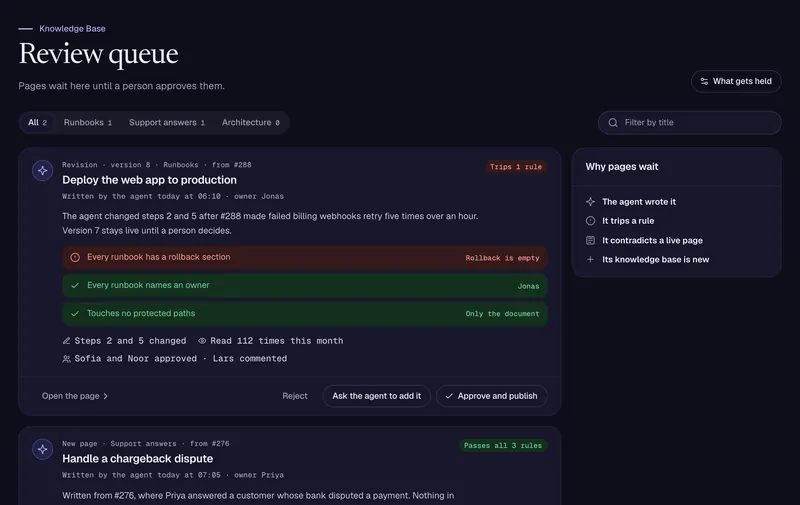The image size is (800, 505).
Task: Click the magnifier icon in the filter box
Action: [613, 123]
